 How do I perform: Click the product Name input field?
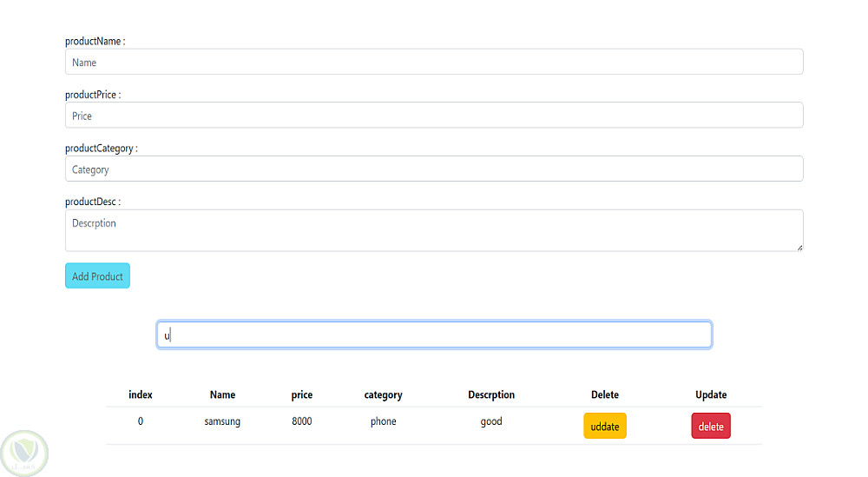(x=434, y=63)
